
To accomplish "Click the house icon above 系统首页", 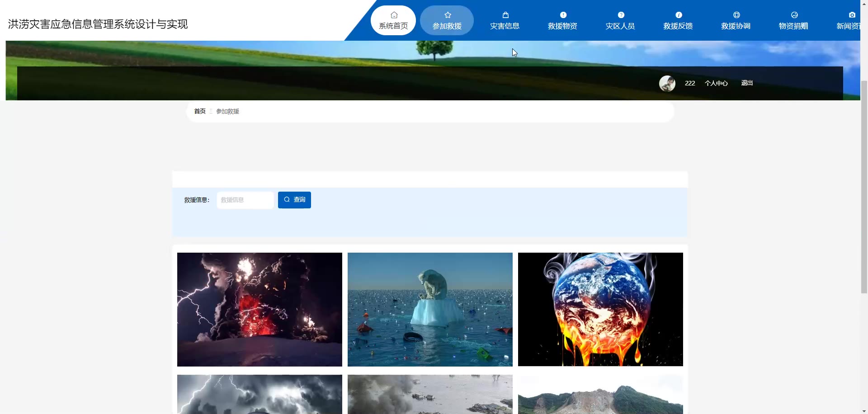I will coord(394,15).
